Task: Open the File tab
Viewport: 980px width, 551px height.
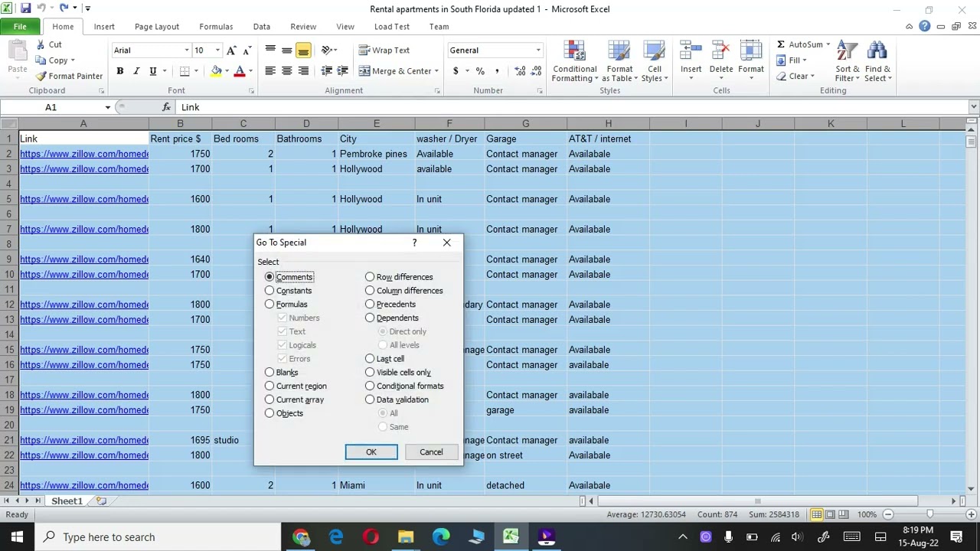Action: 20,27
